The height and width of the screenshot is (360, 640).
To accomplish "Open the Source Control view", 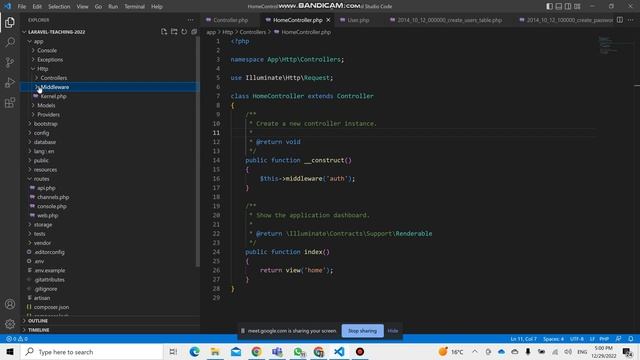I will pos(10,62).
